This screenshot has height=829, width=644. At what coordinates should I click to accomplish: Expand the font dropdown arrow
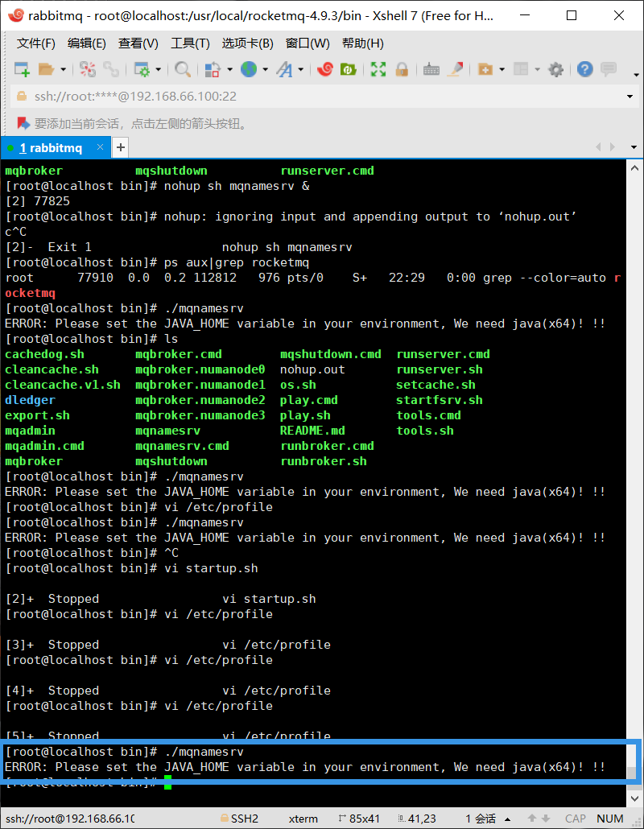(x=300, y=69)
